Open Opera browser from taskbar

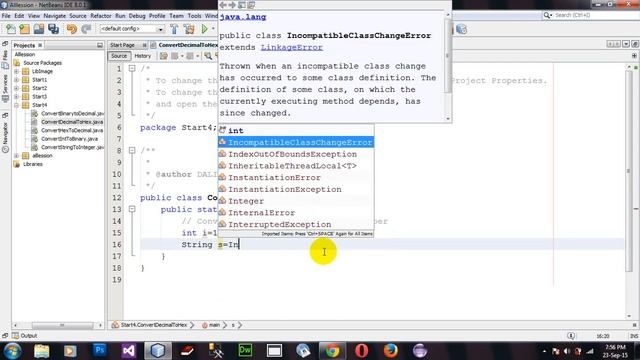361,351
